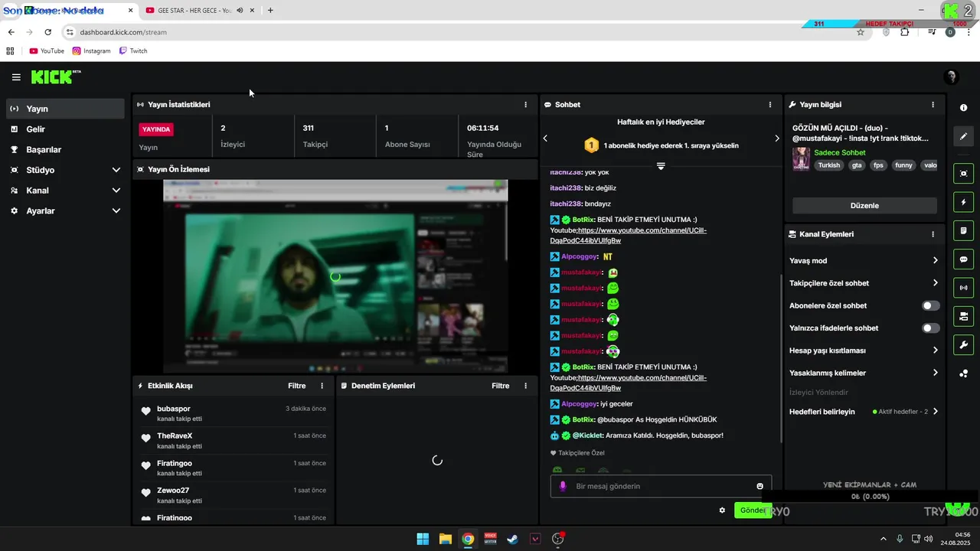Click the info icon in right sidebar
This screenshot has height=551, width=980.
tap(963, 108)
